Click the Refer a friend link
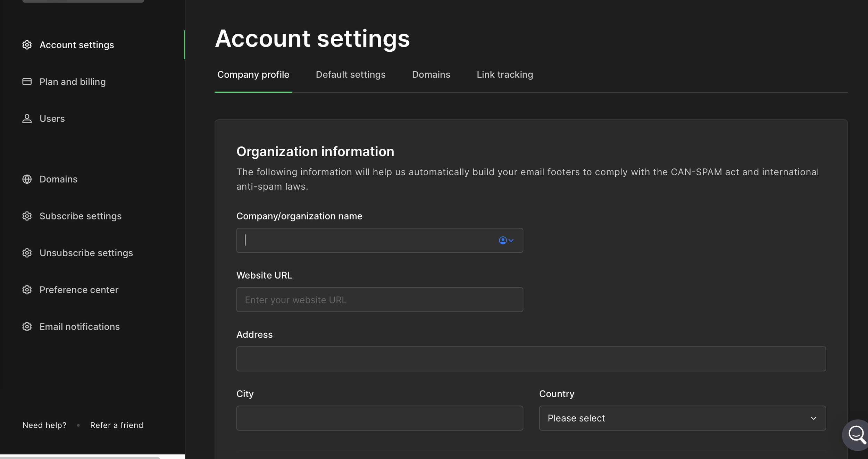 (117, 425)
